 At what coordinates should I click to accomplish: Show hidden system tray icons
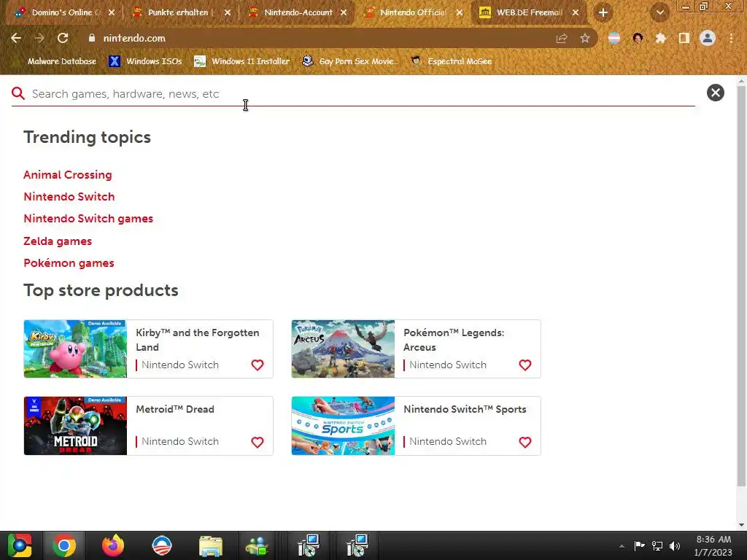coord(622,545)
